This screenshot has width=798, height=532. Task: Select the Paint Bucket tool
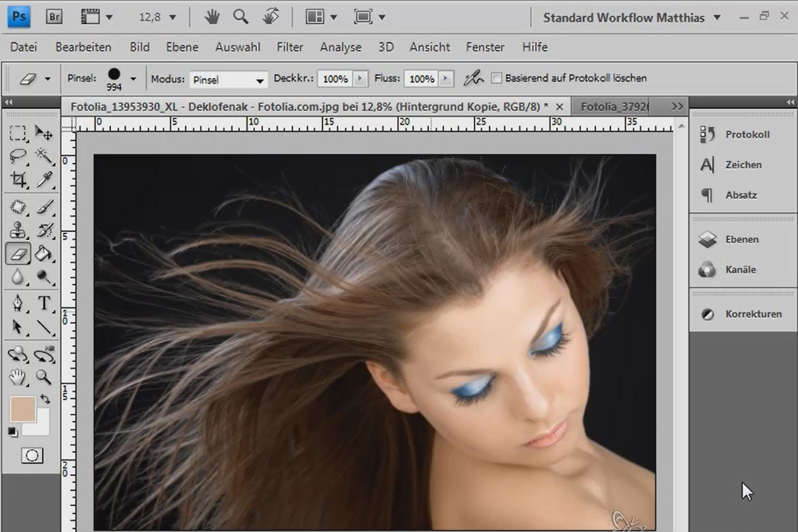coord(44,253)
